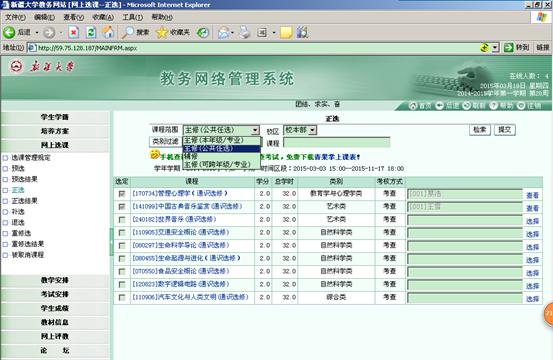Click the yellow smiley icon near notice

pyautogui.click(x=154, y=154)
